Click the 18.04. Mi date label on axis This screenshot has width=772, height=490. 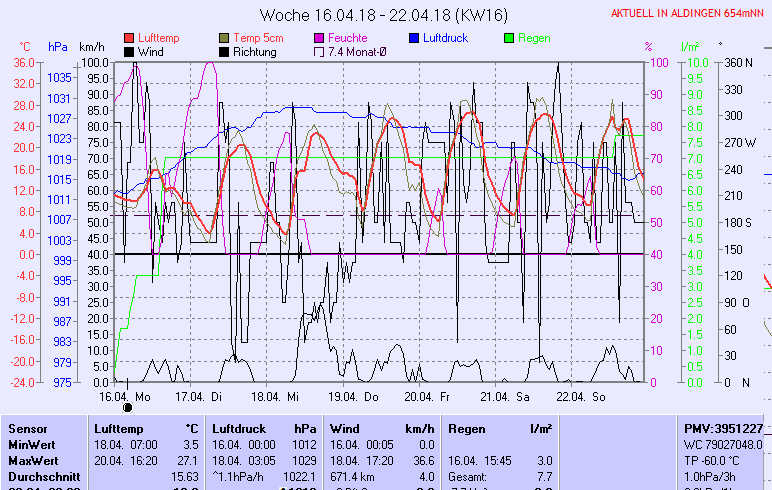tap(275, 396)
